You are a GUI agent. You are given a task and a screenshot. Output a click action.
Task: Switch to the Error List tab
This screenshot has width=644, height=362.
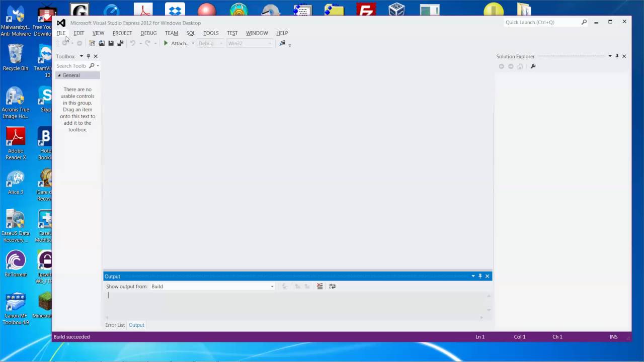click(x=115, y=325)
